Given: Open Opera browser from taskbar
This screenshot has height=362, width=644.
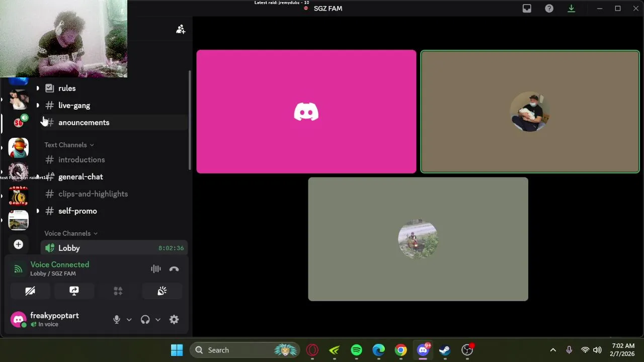Looking at the screenshot, I should click(312, 350).
